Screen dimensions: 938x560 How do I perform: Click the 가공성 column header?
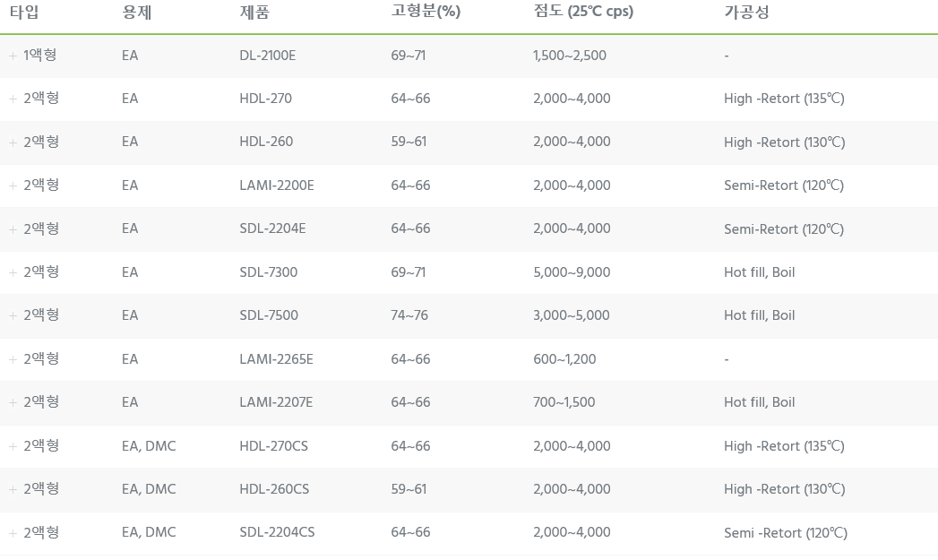point(746,12)
